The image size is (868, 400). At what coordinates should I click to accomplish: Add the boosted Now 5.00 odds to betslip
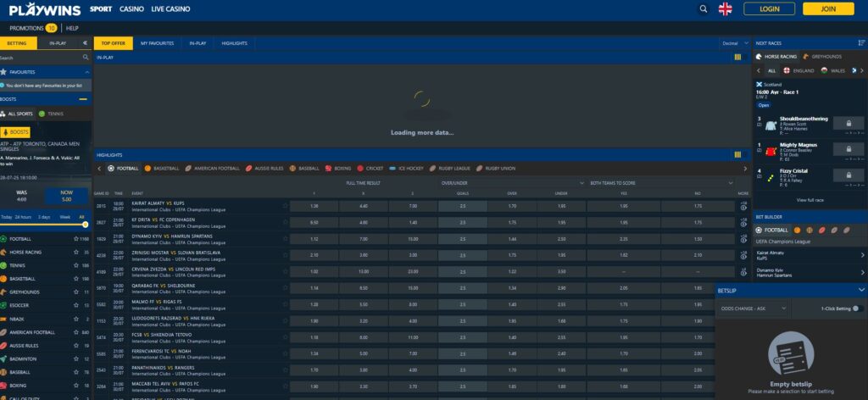pos(66,197)
